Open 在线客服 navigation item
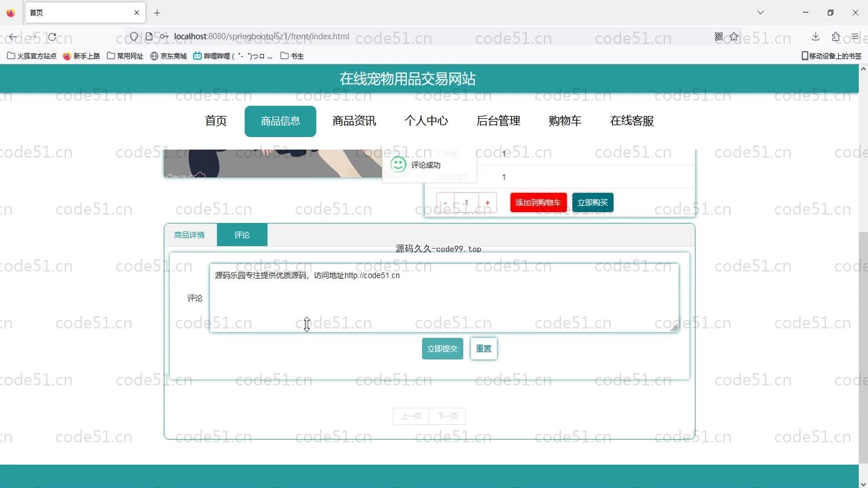This screenshot has width=868, height=488. (x=632, y=121)
